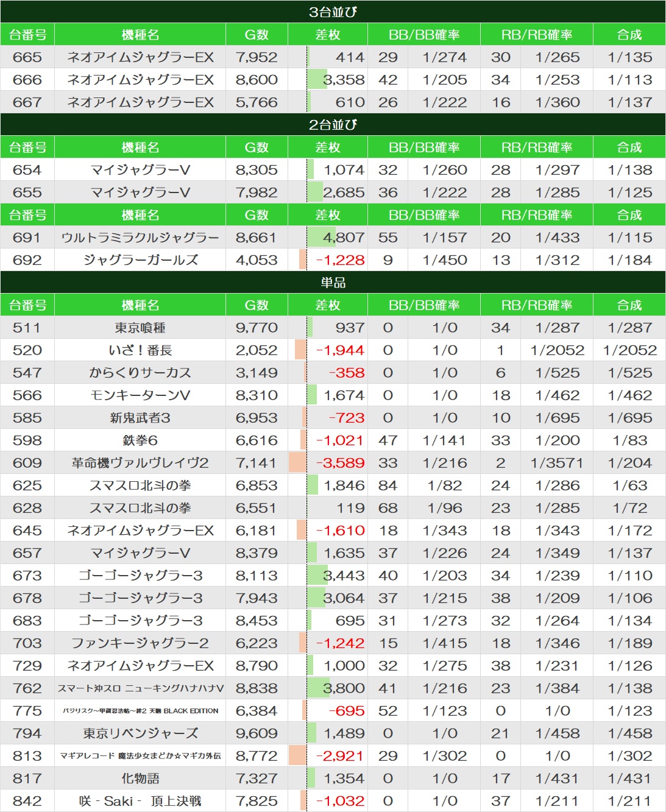Click BB probability 1/157
This screenshot has width=666, height=812.
[x=445, y=238]
